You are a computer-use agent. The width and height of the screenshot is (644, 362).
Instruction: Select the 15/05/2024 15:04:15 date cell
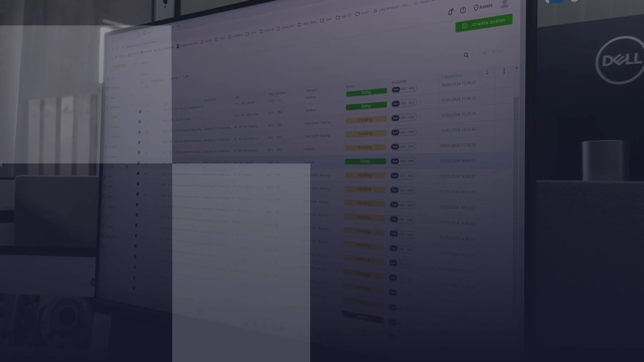(458, 99)
